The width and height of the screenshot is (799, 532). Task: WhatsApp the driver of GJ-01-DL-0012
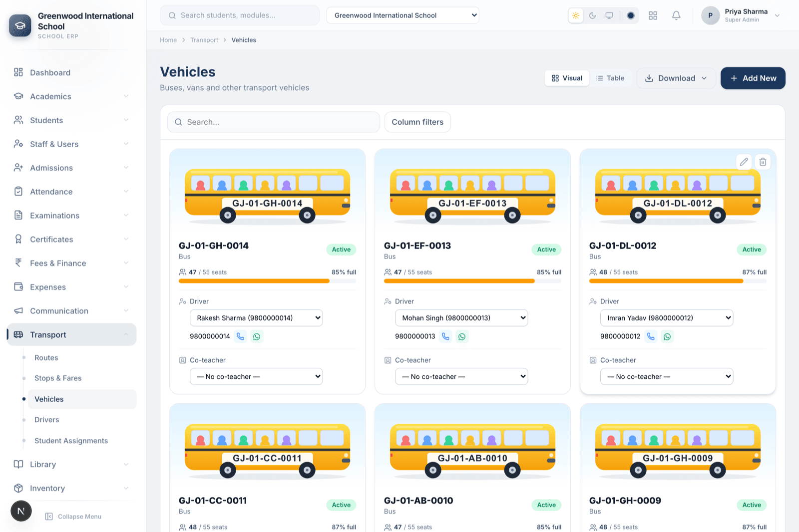tap(667, 336)
